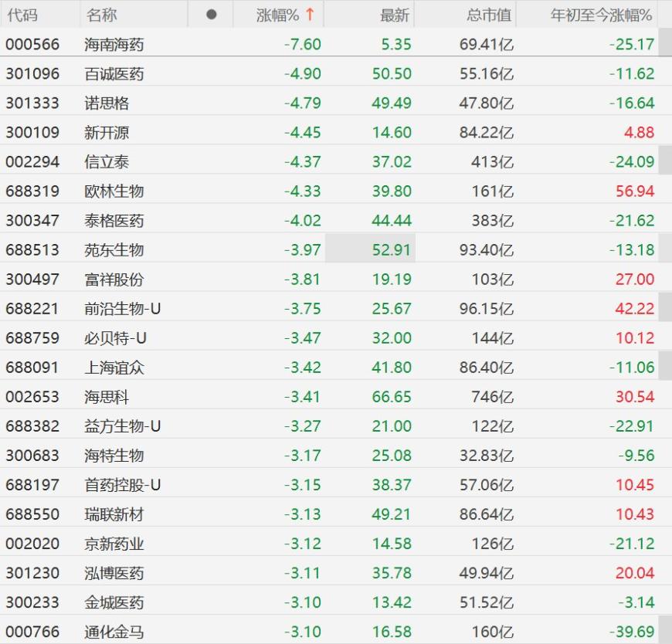This screenshot has width=672, height=644.
Task: Select 京新药业 stock name
Action: pyautogui.click(x=114, y=544)
